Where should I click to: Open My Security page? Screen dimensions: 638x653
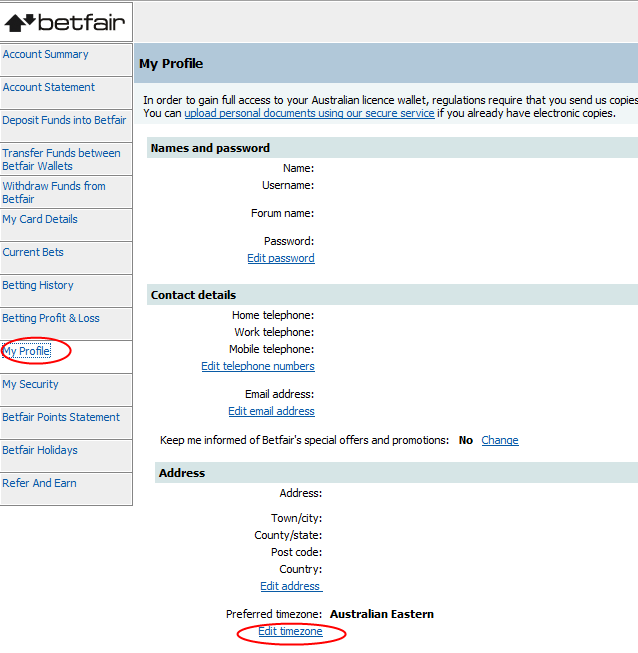click(30, 384)
